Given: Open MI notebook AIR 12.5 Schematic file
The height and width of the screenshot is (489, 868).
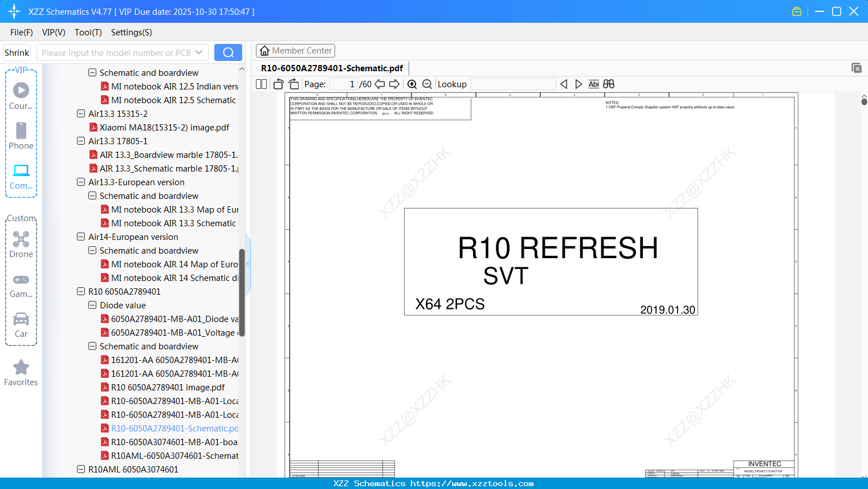Looking at the screenshot, I should (173, 100).
